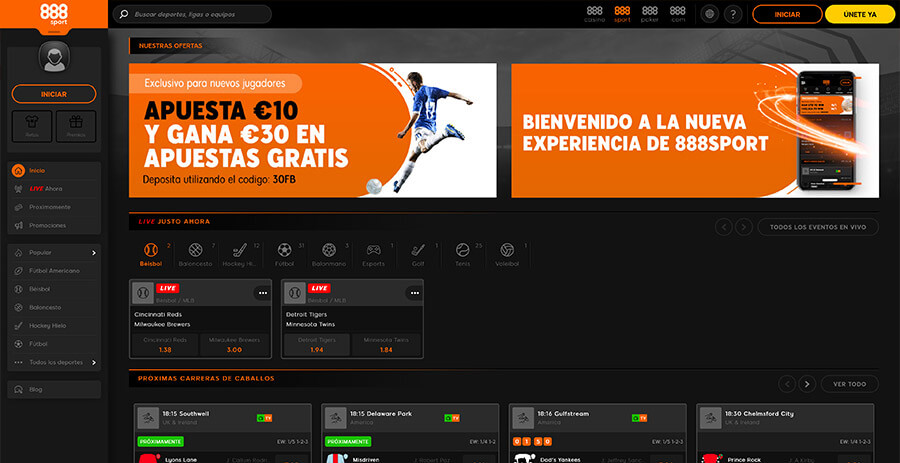Go to previous live events arrow
This screenshot has width=900, height=463.
point(724,227)
